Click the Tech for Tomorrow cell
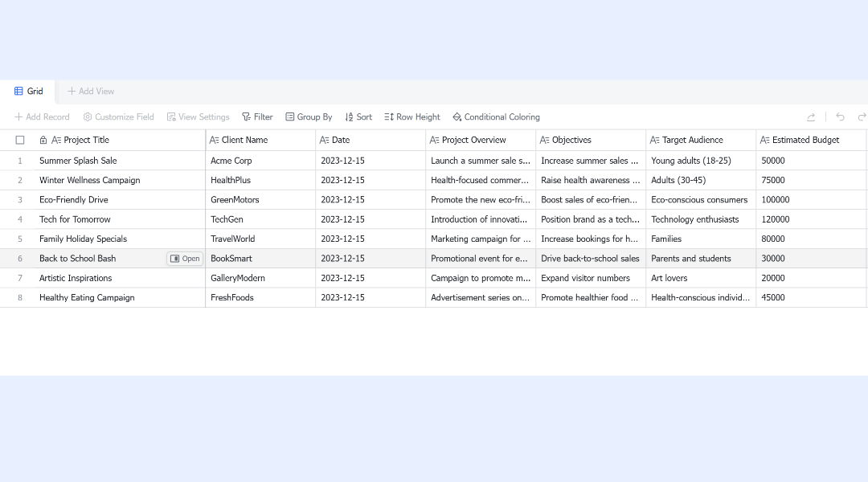Image resolution: width=868 pixels, height=482 pixels. (x=120, y=219)
